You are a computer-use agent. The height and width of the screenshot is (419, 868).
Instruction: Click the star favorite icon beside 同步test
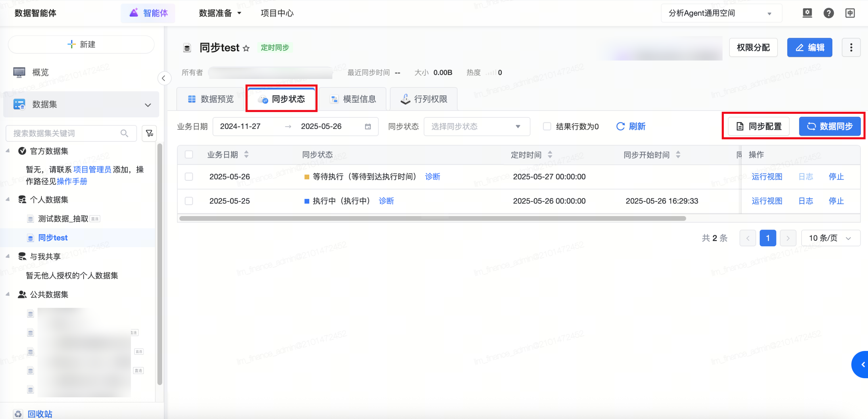click(246, 48)
